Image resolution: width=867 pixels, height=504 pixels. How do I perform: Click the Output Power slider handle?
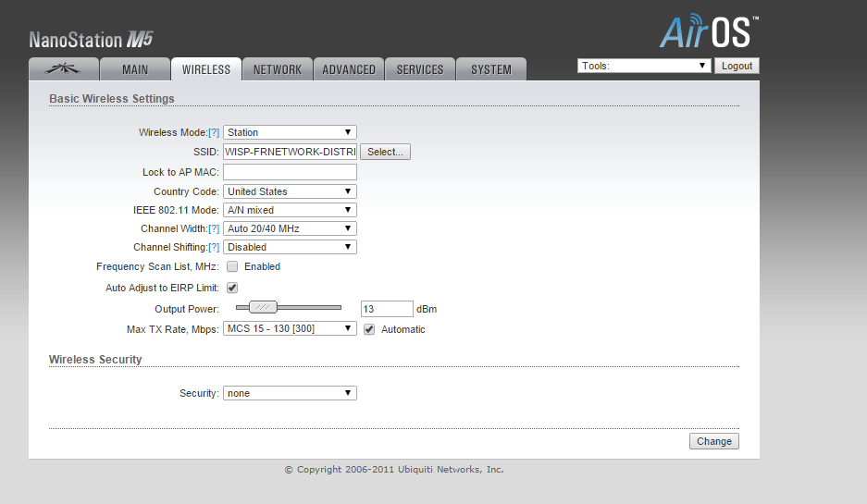click(x=263, y=307)
